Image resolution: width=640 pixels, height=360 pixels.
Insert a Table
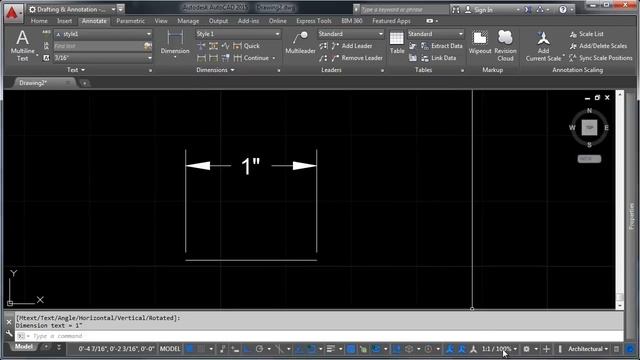[x=397, y=43]
